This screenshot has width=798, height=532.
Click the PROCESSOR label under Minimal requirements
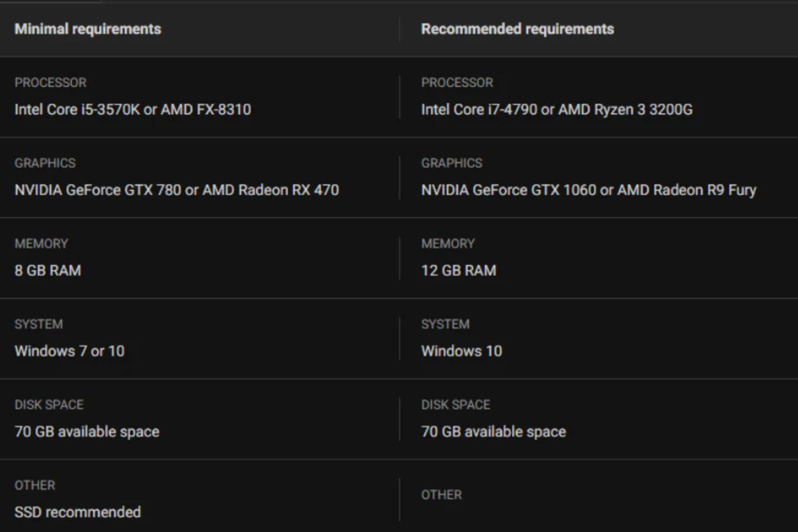51,82
